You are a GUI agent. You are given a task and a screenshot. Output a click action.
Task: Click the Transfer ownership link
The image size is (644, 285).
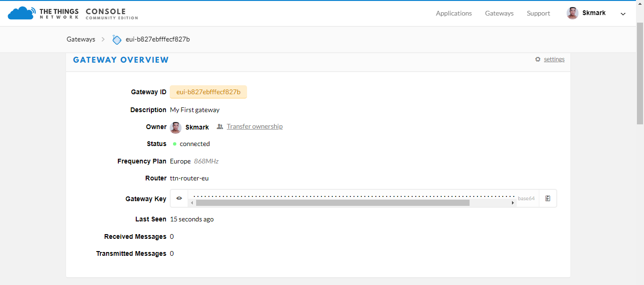pos(255,126)
